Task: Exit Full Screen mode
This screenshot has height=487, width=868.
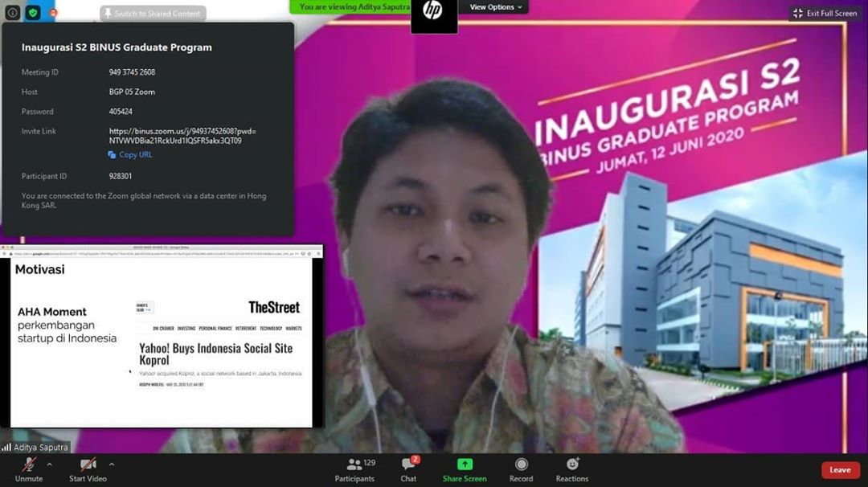Action: [825, 13]
